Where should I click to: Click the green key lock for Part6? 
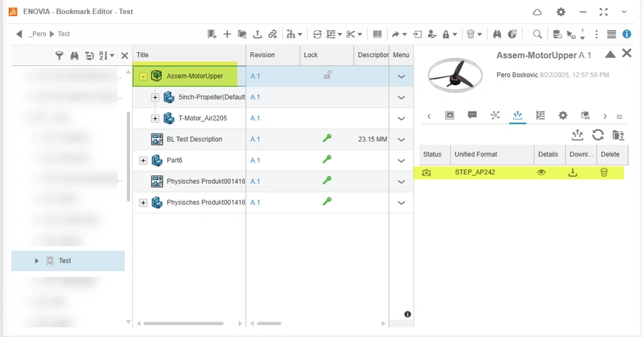coord(327,160)
